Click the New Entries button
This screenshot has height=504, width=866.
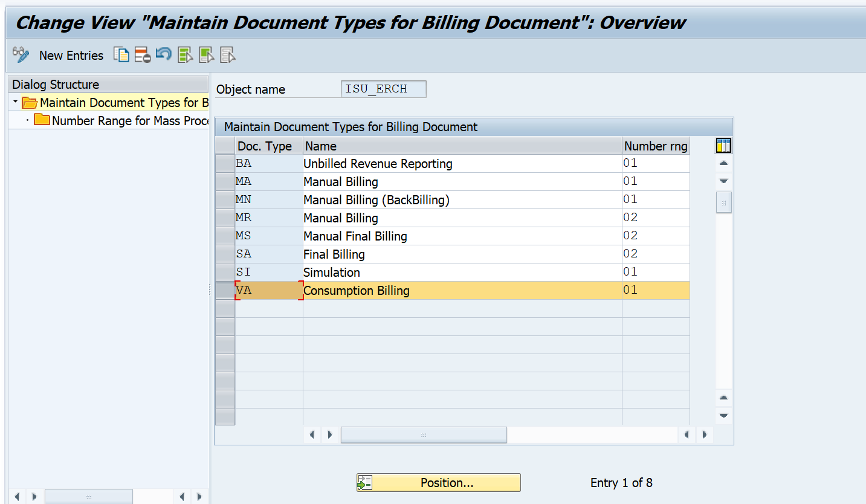click(x=71, y=56)
